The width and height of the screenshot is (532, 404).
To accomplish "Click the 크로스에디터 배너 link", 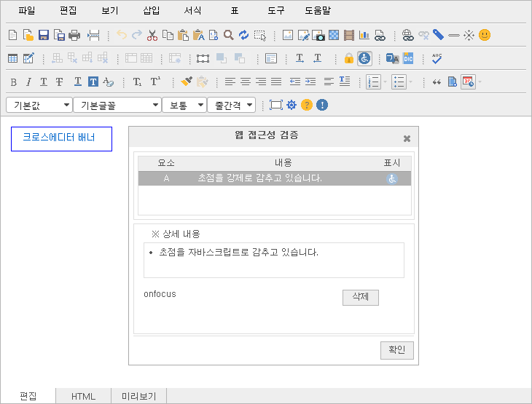I will point(59,138).
